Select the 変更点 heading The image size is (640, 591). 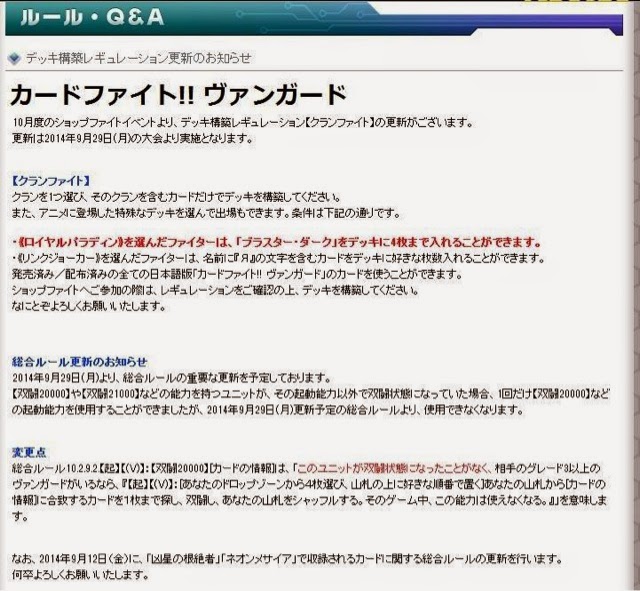tap(29, 452)
